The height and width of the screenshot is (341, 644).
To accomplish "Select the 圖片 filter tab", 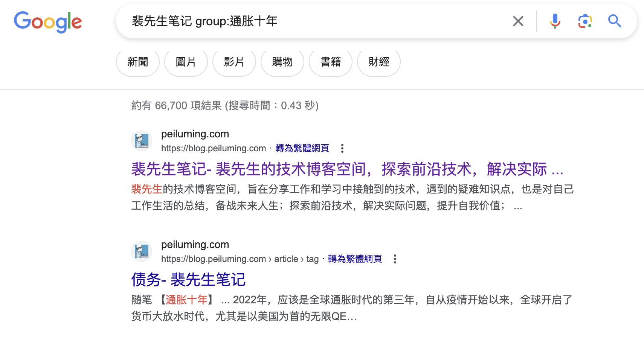I will 186,62.
